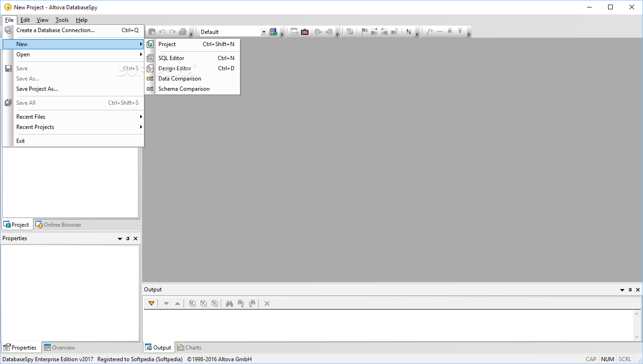Open the View menu
Screen dimensions: 643x364
coord(42,20)
